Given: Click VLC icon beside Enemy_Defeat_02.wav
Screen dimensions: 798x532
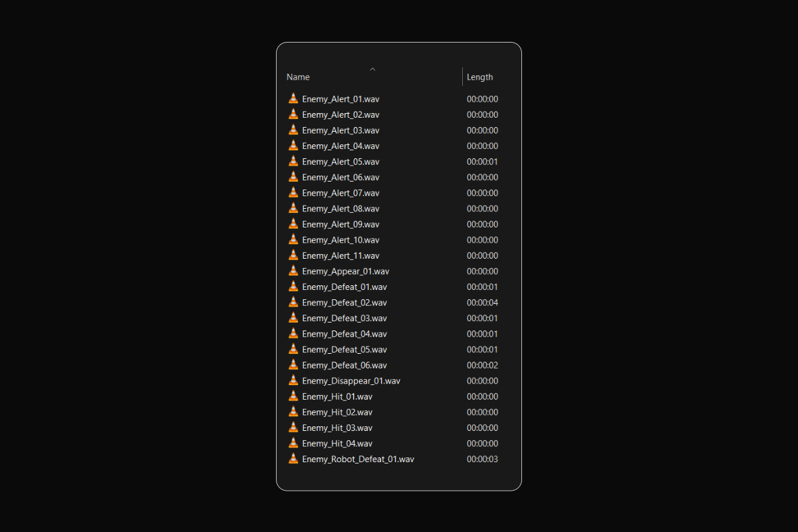Looking at the screenshot, I should tap(293, 302).
